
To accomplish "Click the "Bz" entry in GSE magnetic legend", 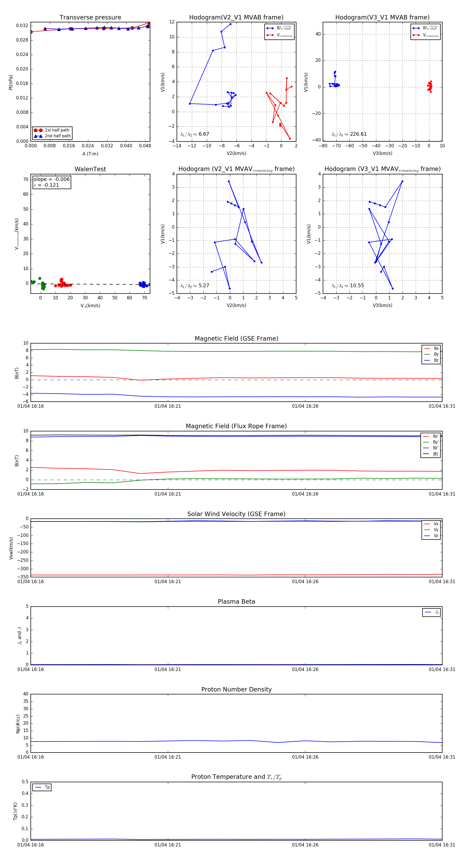I will [x=431, y=360].
